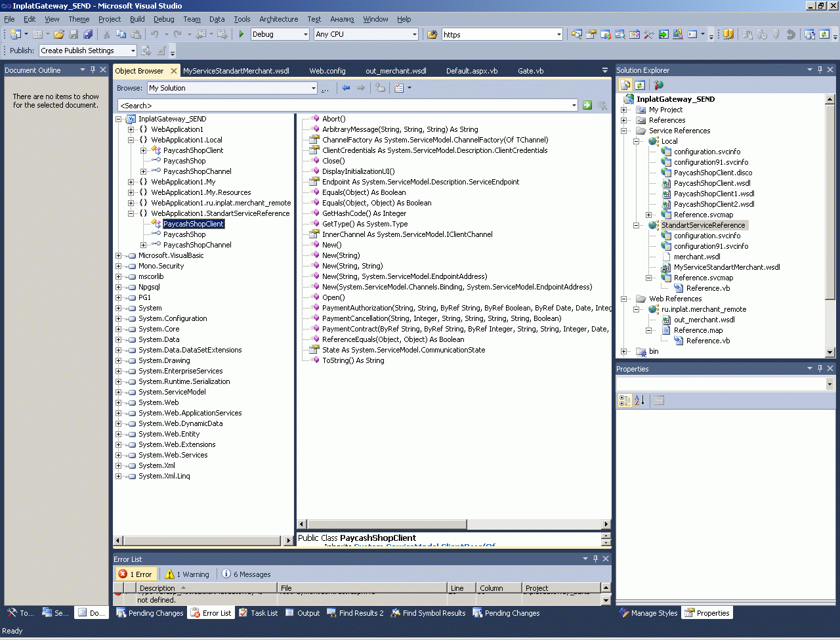Open the Command Window toolbar icon
This screenshot has height=640, width=840.
click(x=692, y=34)
